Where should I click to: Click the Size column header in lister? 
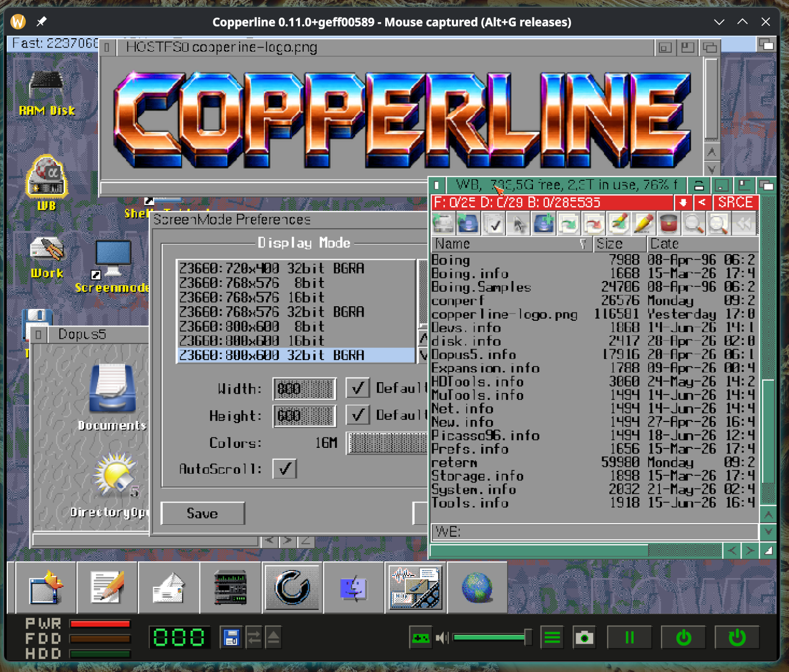[x=620, y=244]
